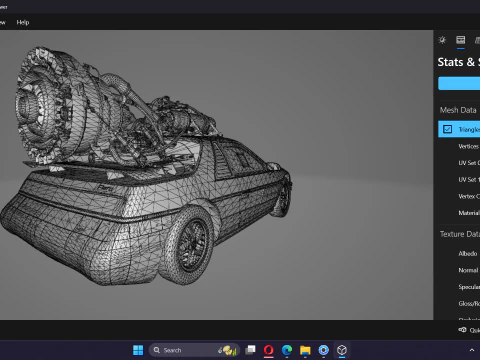Open the Help menu
Image resolution: width=480 pixels, height=360 pixels.
coord(23,22)
